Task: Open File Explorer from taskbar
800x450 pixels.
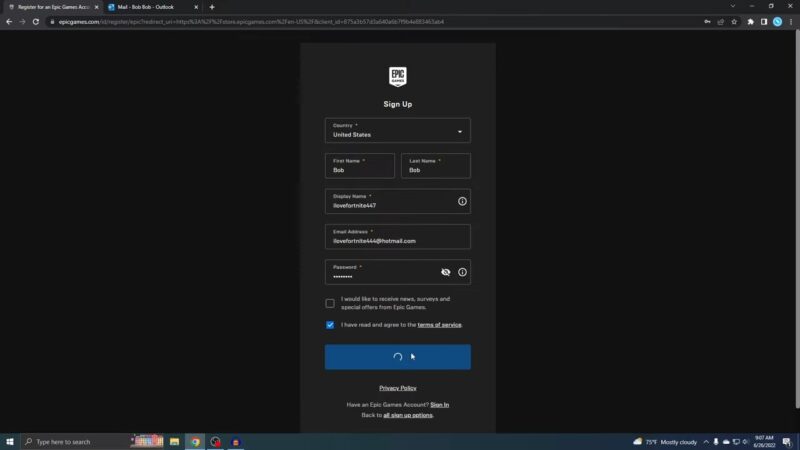Action: click(x=174, y=442)
